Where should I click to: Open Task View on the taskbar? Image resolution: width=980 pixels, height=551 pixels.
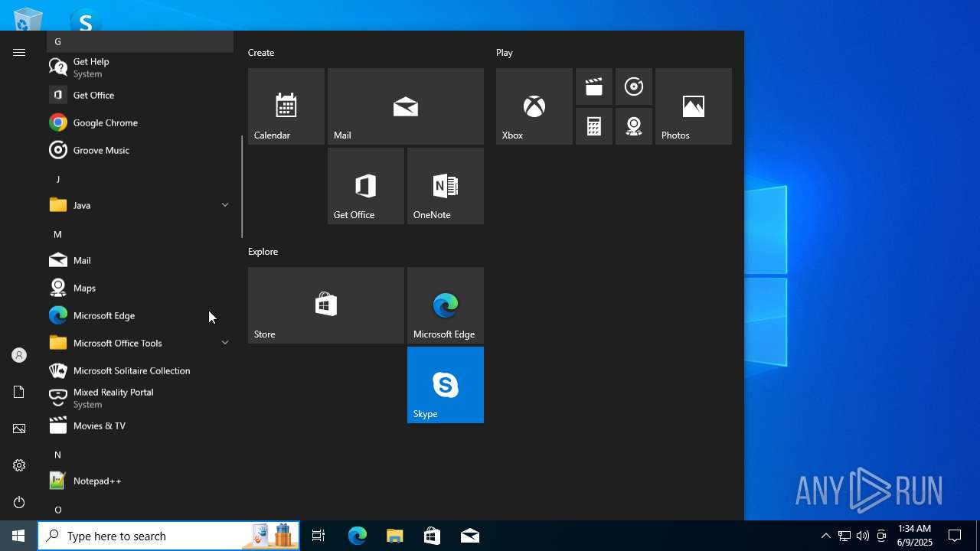pos(318,536)
